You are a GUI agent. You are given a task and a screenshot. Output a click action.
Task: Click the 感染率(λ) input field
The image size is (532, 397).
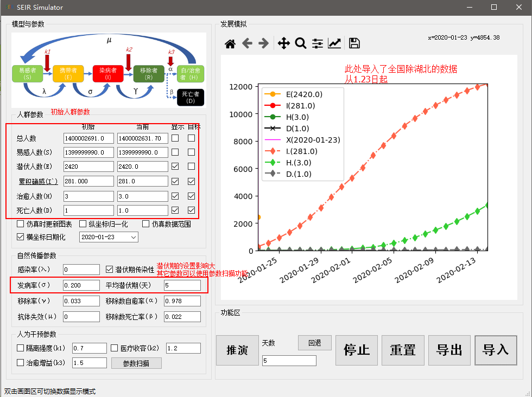(x=81, y=270)
